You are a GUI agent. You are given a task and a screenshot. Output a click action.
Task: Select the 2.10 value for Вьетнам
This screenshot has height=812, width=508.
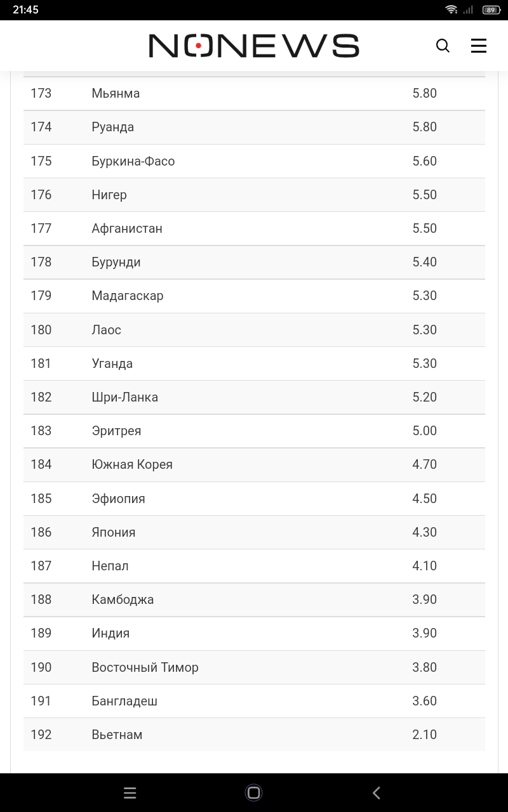[x=425, y=735]
